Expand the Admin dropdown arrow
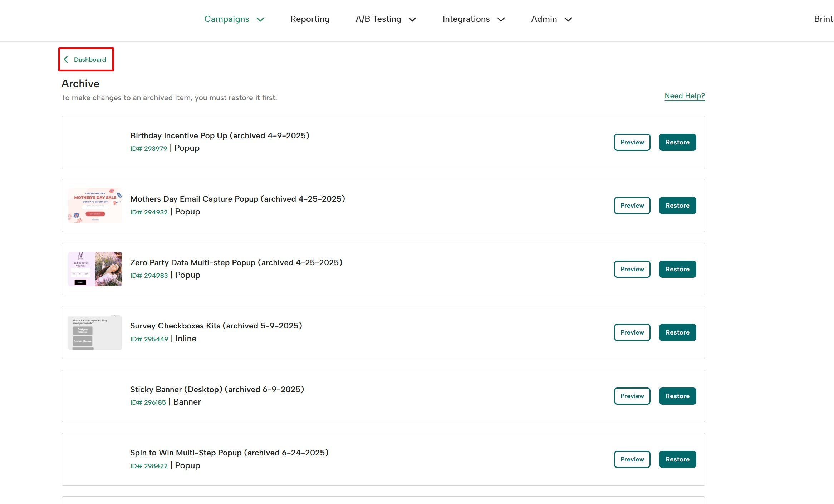The width and height of the screenshot is (834, 504). [568, 19]
